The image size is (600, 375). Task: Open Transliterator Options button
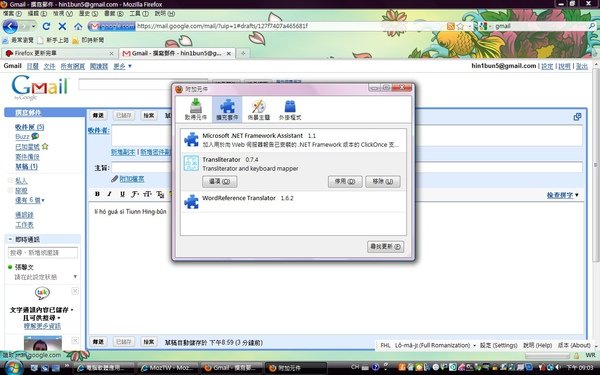(220, 181)
